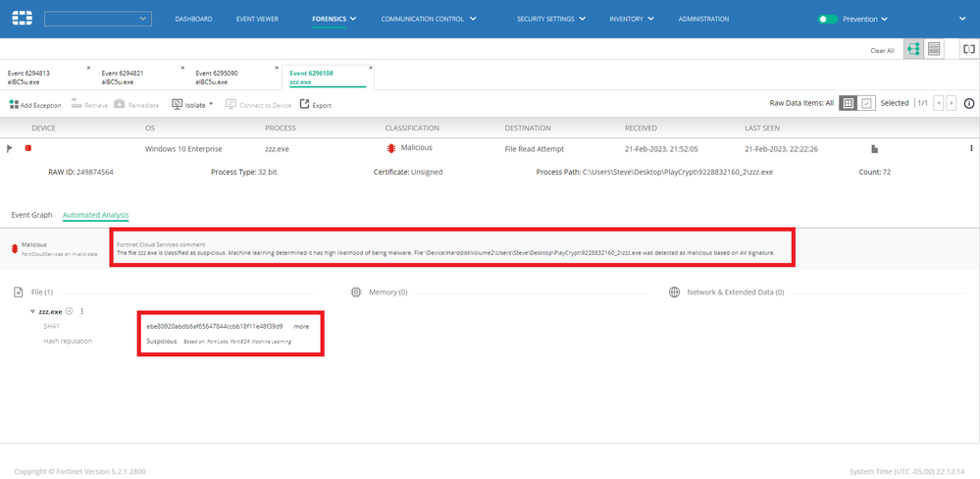The height and width of the screenshot is (479, 980).
Task: Toggle the Prevention mode switch
Action: tap(828, 20)
